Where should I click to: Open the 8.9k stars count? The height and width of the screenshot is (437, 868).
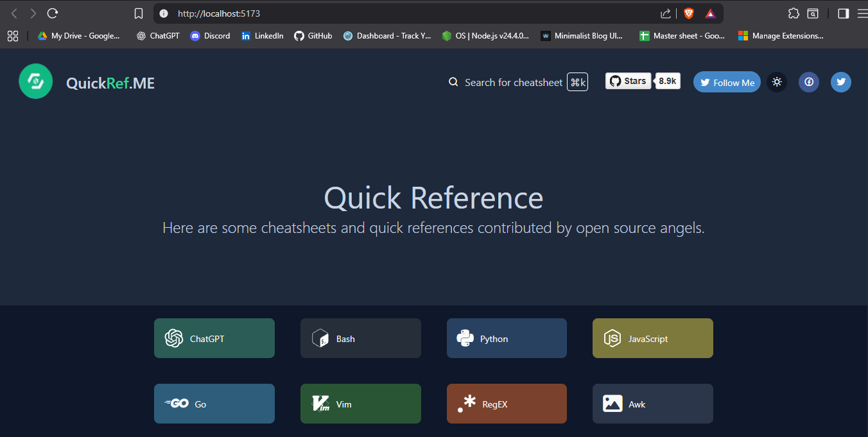coord(668,81)
